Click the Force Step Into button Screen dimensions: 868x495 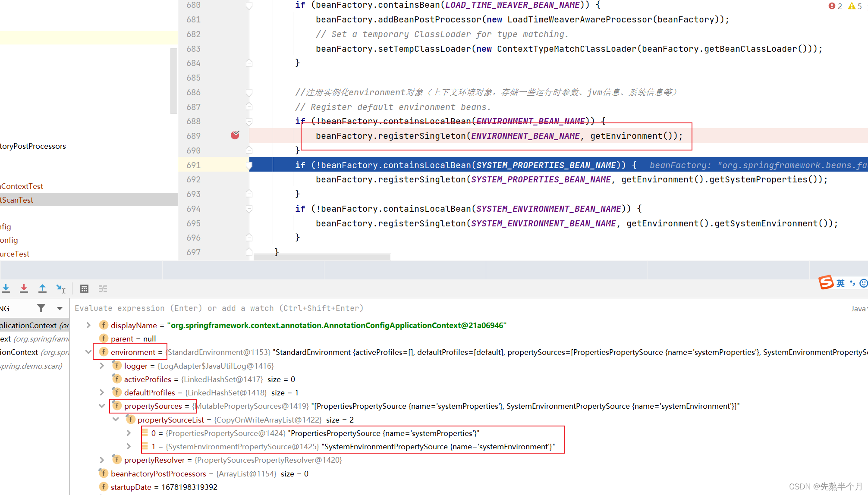pyautogui.click(x=24, y=288)
